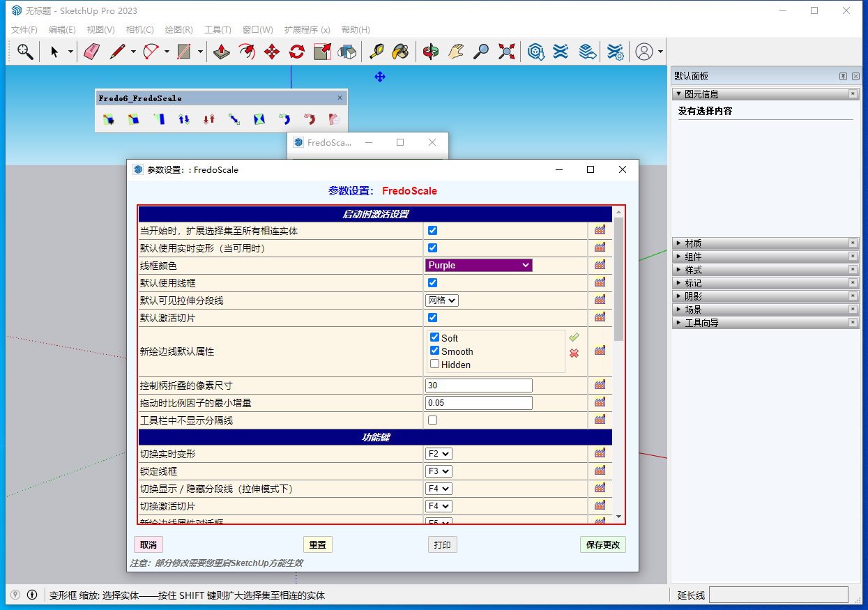The image size is (868, 610).
Task: Click the 延长线 measurement input box
Action: 779,595
